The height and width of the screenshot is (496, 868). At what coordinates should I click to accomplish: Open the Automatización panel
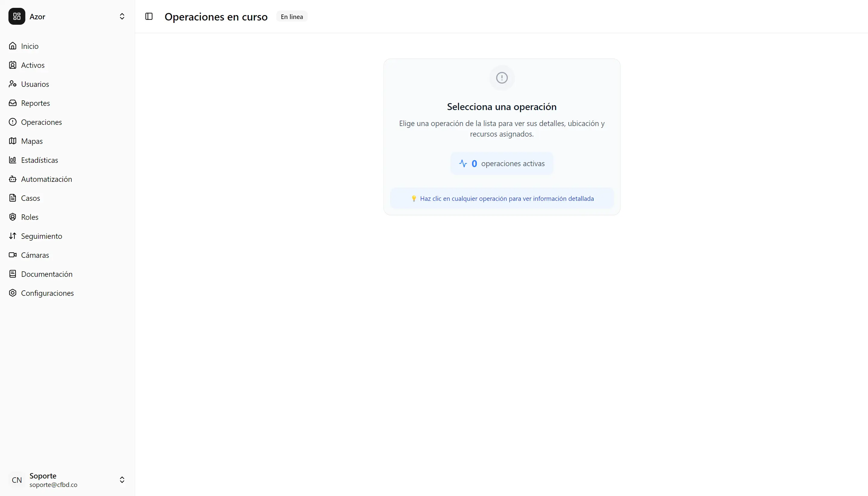coord(46,179)
